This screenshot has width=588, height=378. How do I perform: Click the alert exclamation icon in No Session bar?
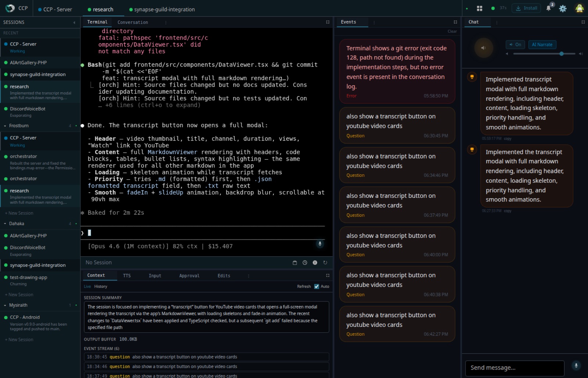[315, 263]
